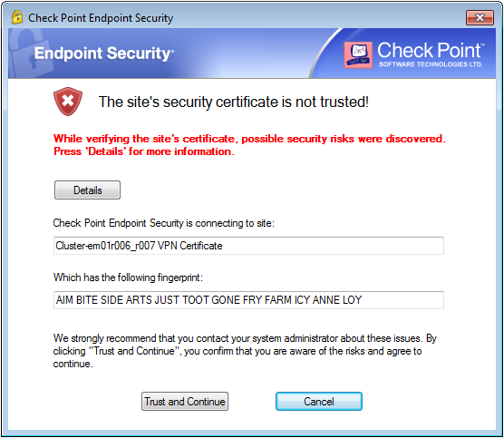Click the red shield error icon

[68, 102]
